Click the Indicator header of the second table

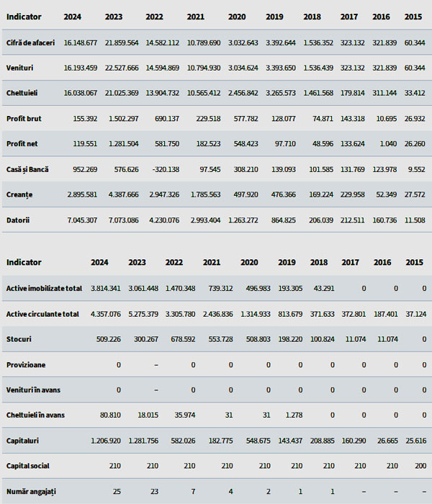point(24,262)
